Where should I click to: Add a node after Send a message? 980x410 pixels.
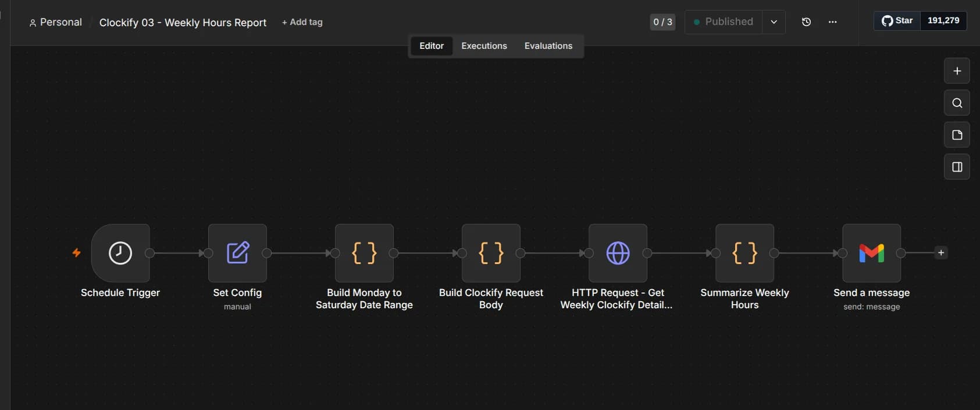click(x=941, y=253)
